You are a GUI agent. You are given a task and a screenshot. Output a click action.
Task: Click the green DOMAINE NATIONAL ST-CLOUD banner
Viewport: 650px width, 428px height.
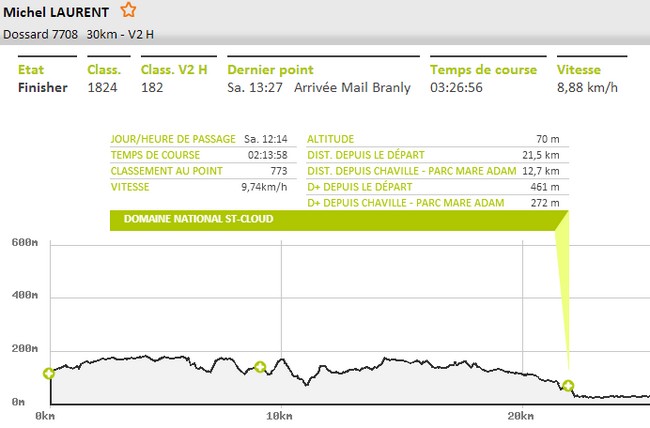(338, 219)
